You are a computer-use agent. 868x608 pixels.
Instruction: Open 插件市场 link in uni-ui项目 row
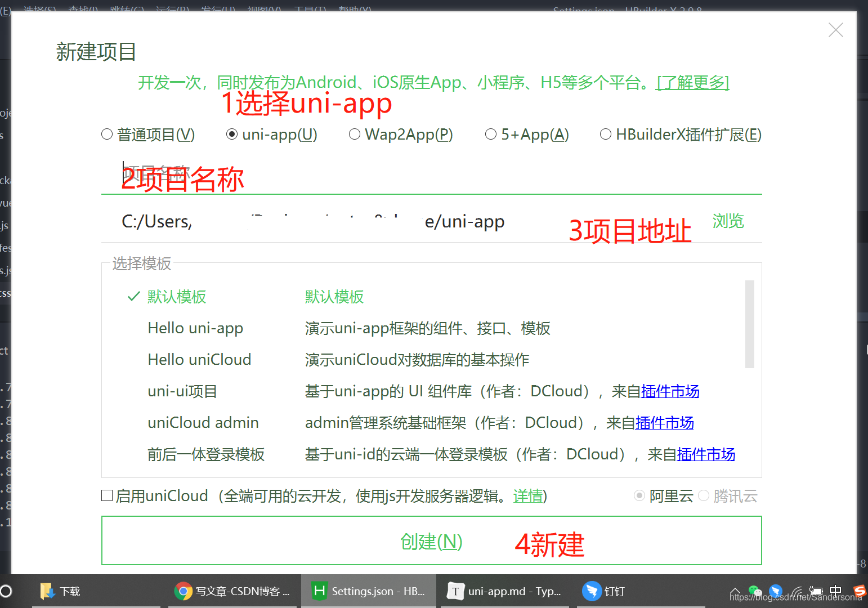click(670, 391)
